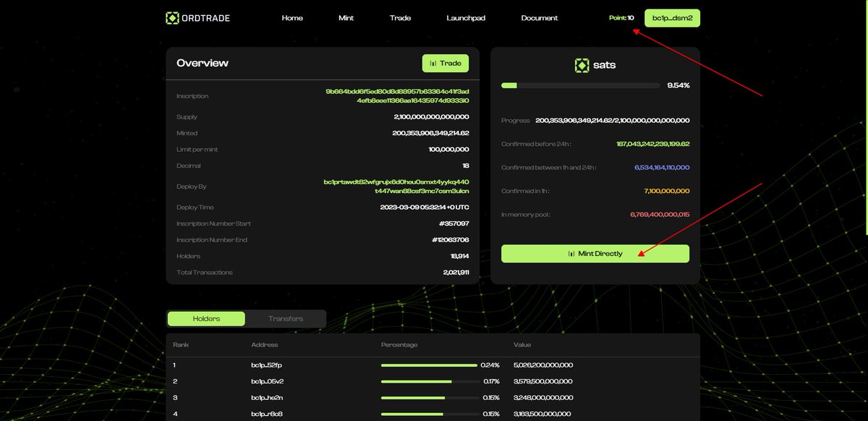
Task: Click Limit per mint value 100,000,000
Action: (448, 150)
